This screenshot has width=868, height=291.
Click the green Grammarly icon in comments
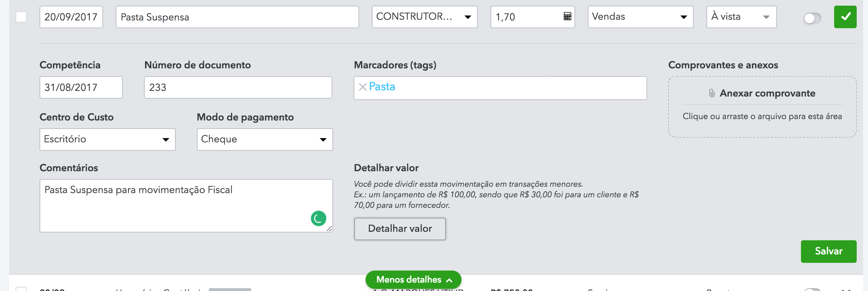[x=318, y=218]
